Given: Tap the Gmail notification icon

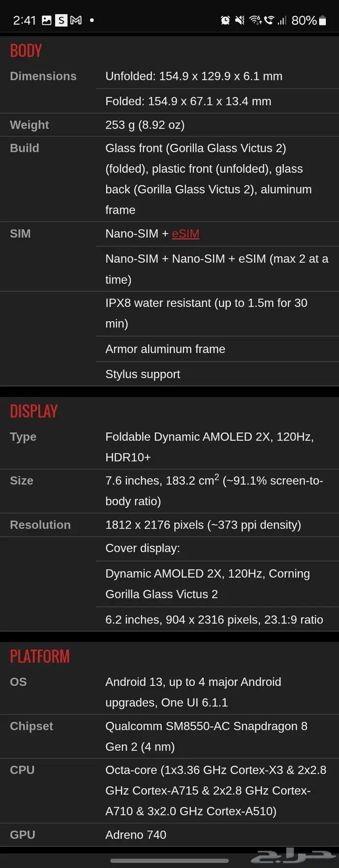Looking at the screenshot, I should [76, 20].
